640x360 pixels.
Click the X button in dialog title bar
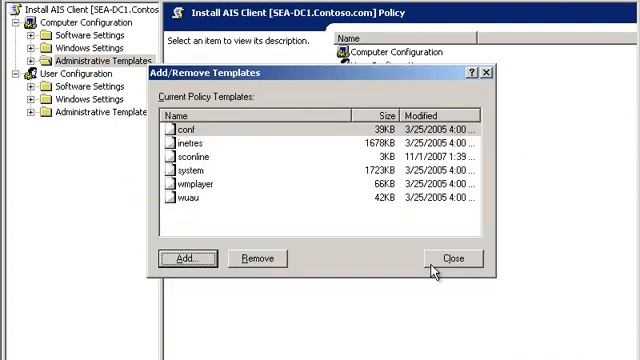click(486, 73)
